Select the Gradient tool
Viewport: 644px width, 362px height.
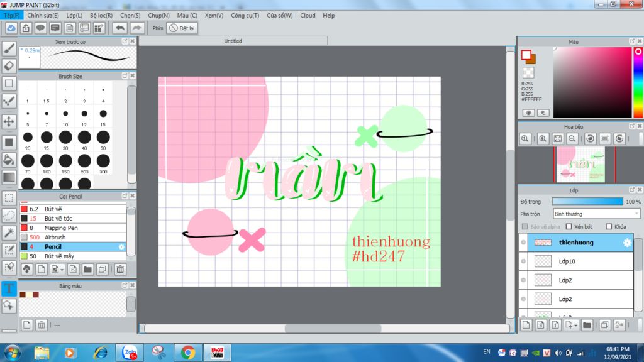(9, 177)
